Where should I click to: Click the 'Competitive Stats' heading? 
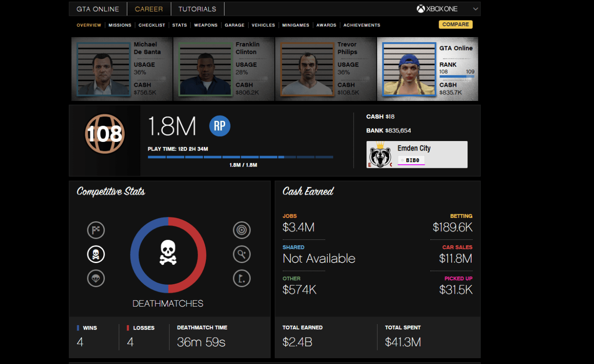(x=111, y=191)
